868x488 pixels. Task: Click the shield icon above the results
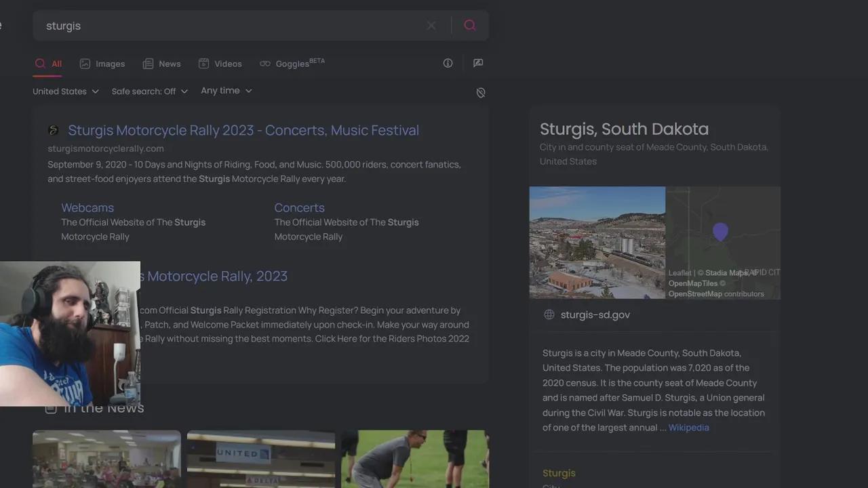(481, 93)
